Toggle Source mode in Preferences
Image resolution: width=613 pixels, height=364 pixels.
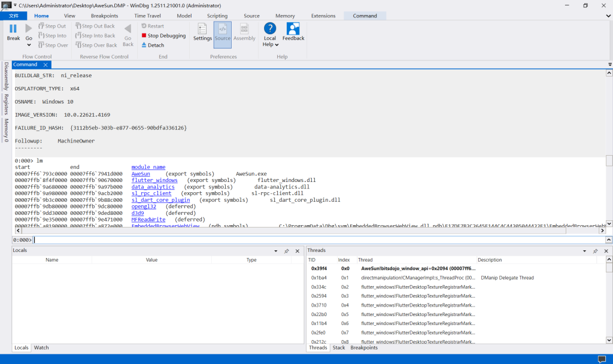click(x=222, y=32)
